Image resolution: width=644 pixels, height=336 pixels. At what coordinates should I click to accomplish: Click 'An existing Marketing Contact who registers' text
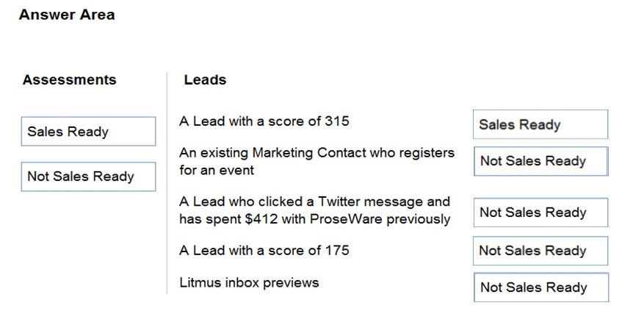(316, 153)
